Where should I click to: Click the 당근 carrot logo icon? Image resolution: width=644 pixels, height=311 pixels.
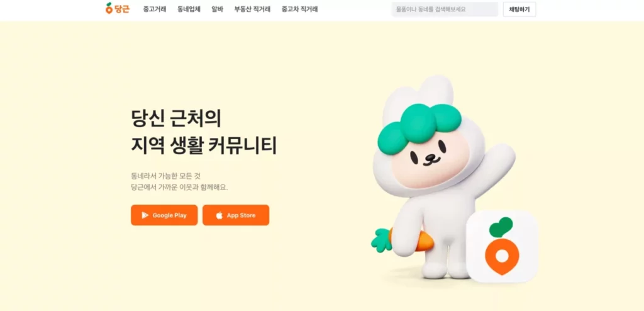tap(109, 8)
